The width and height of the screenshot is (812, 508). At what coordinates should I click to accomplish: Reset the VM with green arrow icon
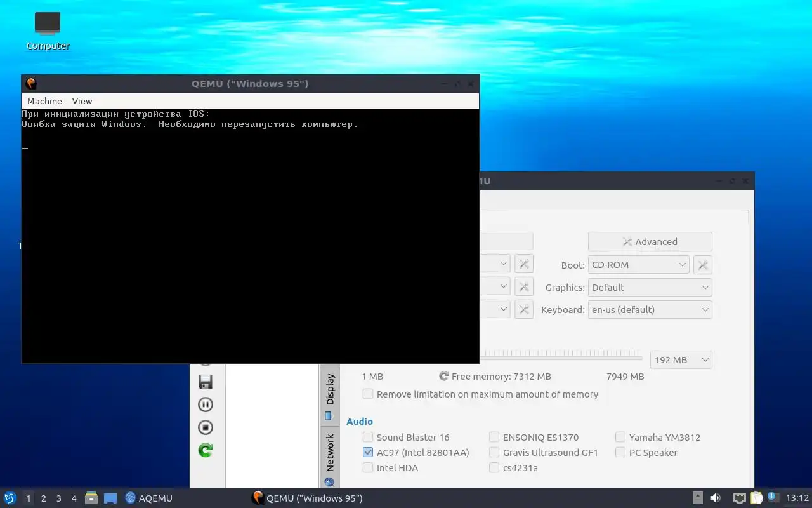(206, 450)
